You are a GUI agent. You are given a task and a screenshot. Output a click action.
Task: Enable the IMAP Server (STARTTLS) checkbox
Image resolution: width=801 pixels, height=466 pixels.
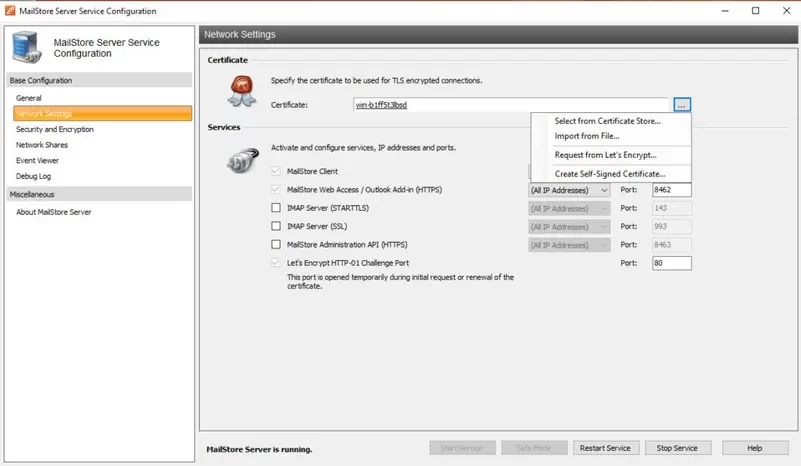(x=276, y=208)
